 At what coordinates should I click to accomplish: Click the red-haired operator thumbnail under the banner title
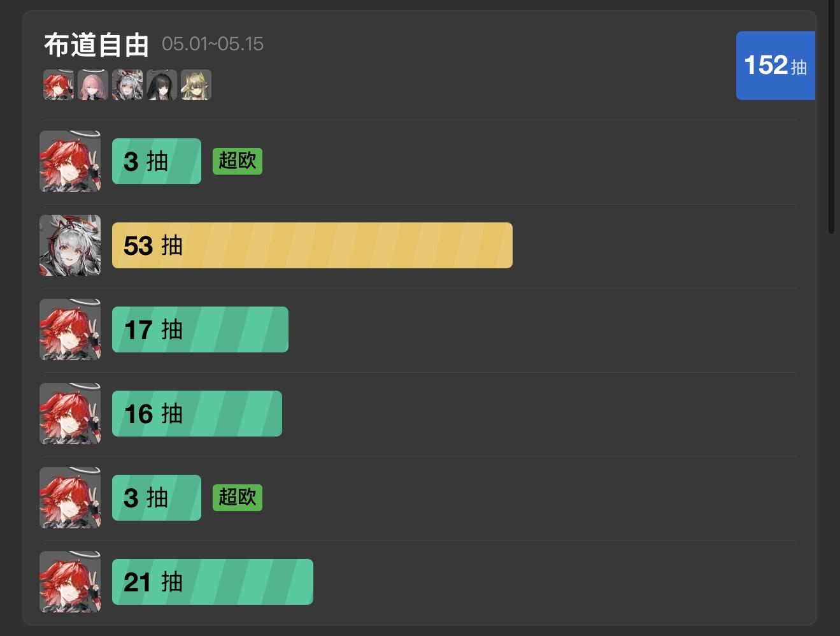[x=59, y=85]
